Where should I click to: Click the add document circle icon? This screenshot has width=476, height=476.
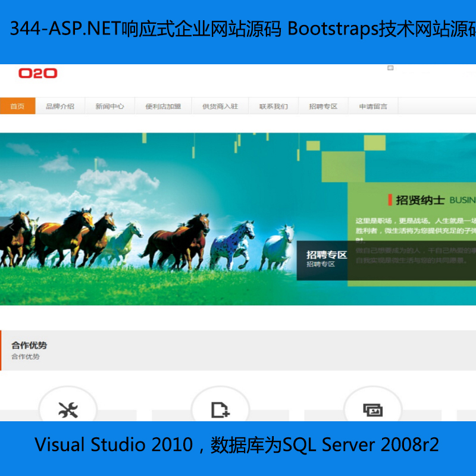coord(220,409)
